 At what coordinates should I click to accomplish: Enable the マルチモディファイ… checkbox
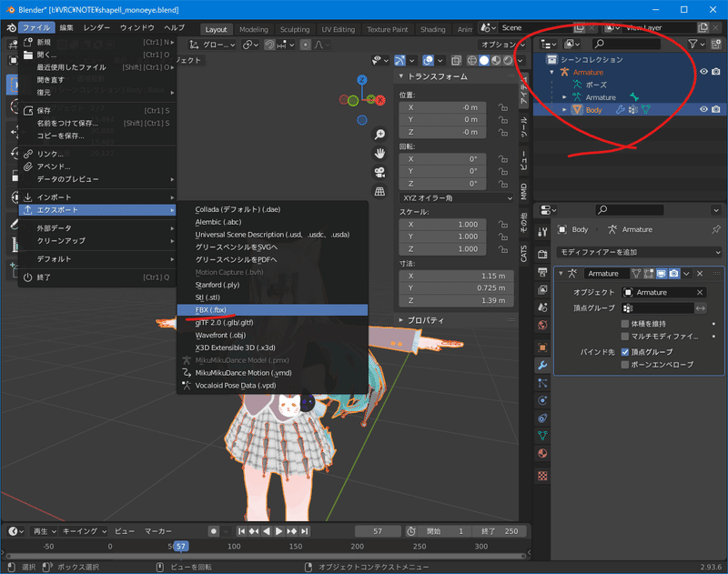pos(625,336)
